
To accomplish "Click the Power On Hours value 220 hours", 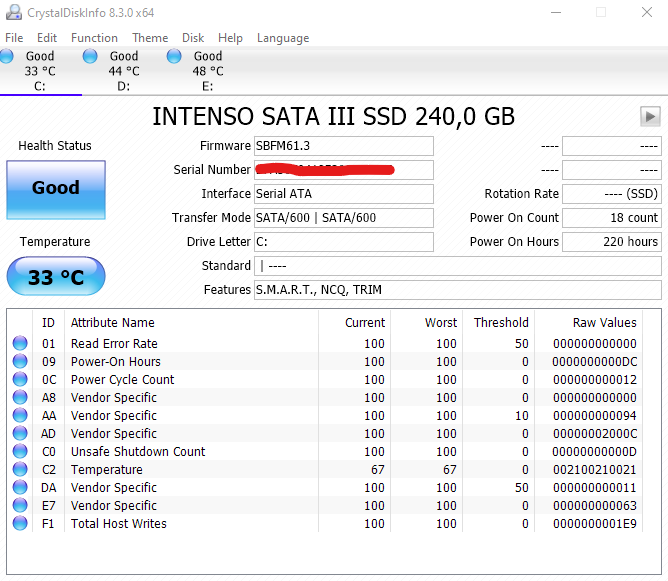I will [x=612, y=242].
